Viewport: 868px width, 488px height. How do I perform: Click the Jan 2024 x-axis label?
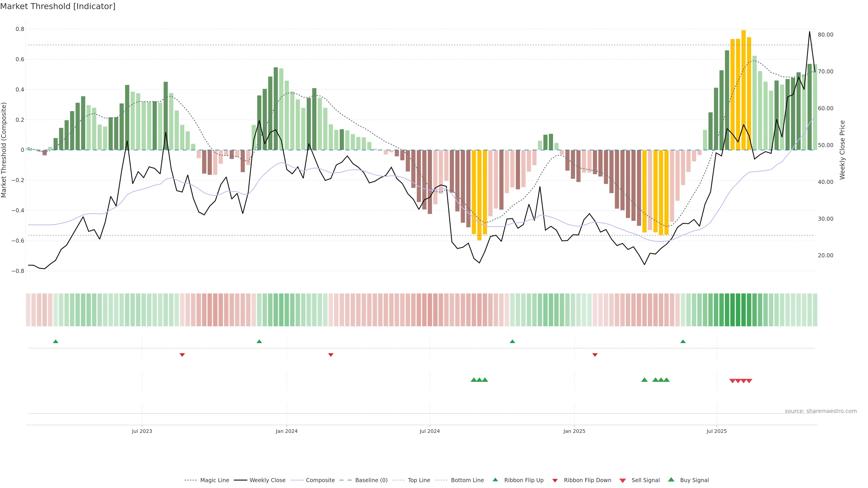(286, 431)
